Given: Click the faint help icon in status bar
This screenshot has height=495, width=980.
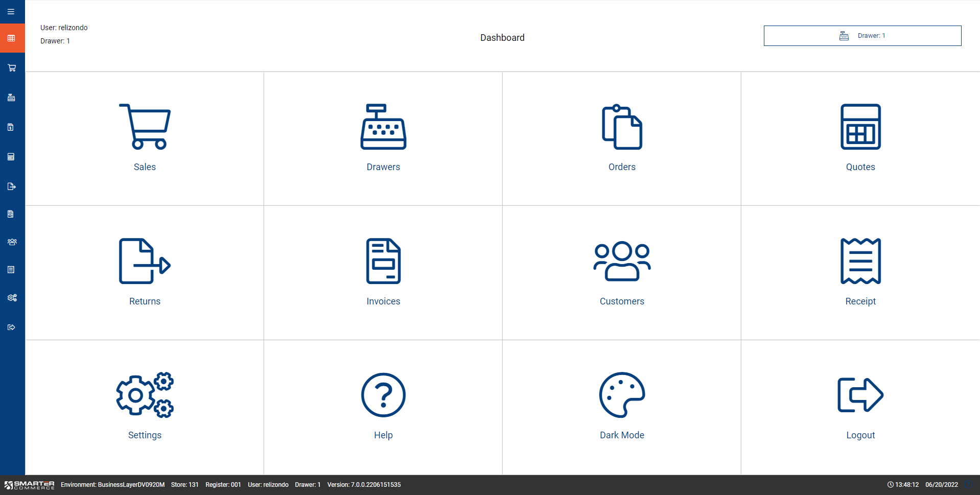Looking at the screenshot, I should tap(969, 484).
